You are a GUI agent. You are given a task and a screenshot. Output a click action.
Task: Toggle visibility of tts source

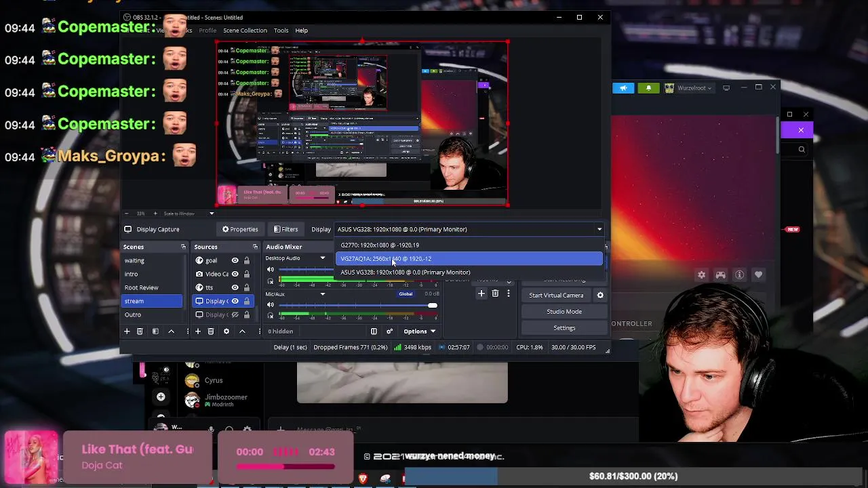(235, 287)
